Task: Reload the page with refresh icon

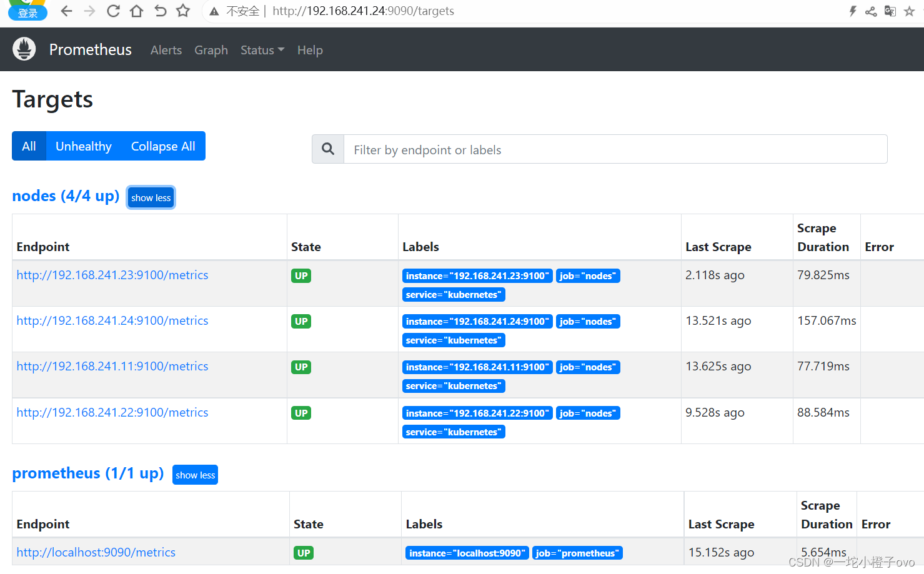Action: click(x=113, y=11)
